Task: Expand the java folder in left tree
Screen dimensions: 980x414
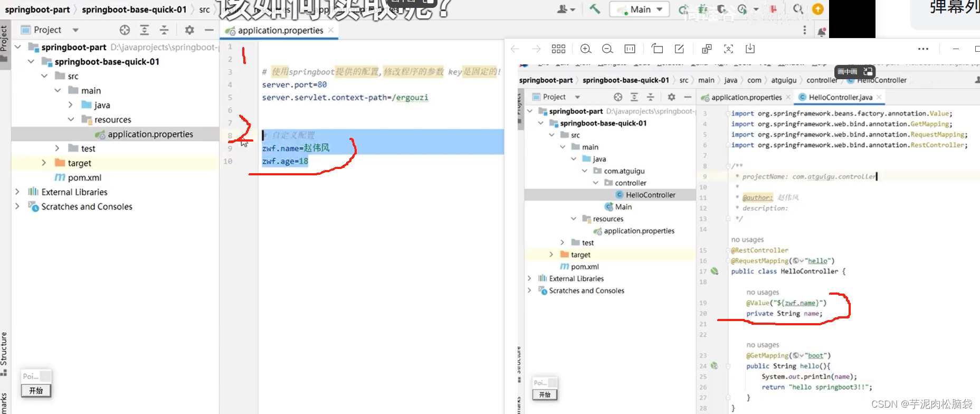Action: click(x=71, y=105)
